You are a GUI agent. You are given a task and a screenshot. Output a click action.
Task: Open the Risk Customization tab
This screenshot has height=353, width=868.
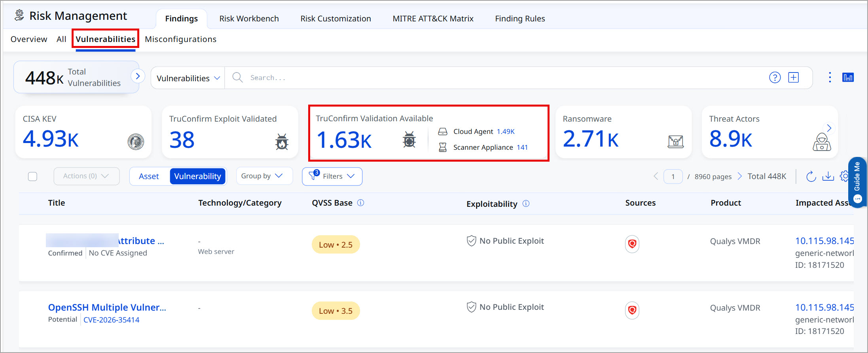[335, 19]
